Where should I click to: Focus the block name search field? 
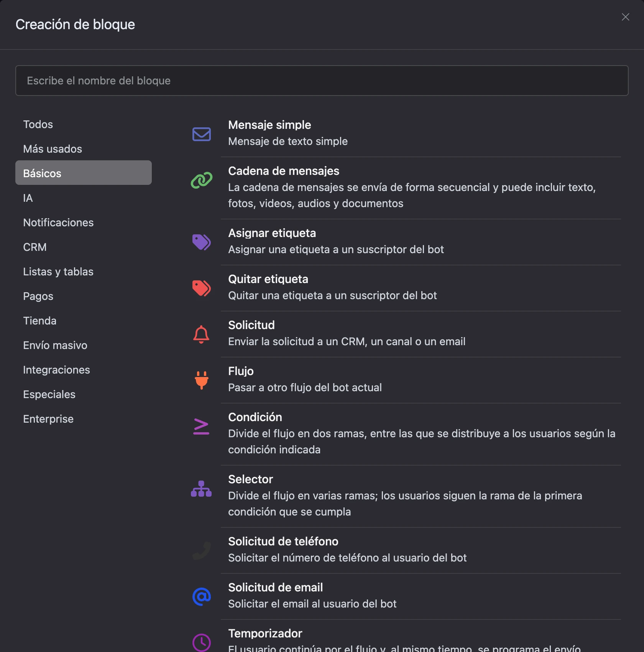322,81
